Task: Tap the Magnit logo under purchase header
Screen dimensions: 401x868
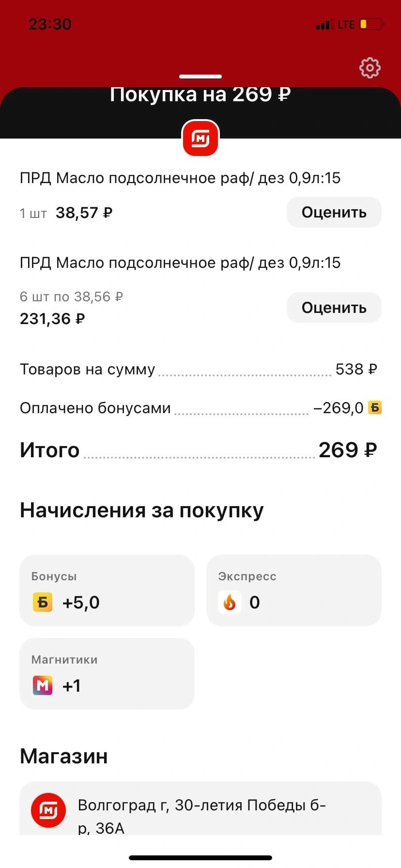Action: 200,138
